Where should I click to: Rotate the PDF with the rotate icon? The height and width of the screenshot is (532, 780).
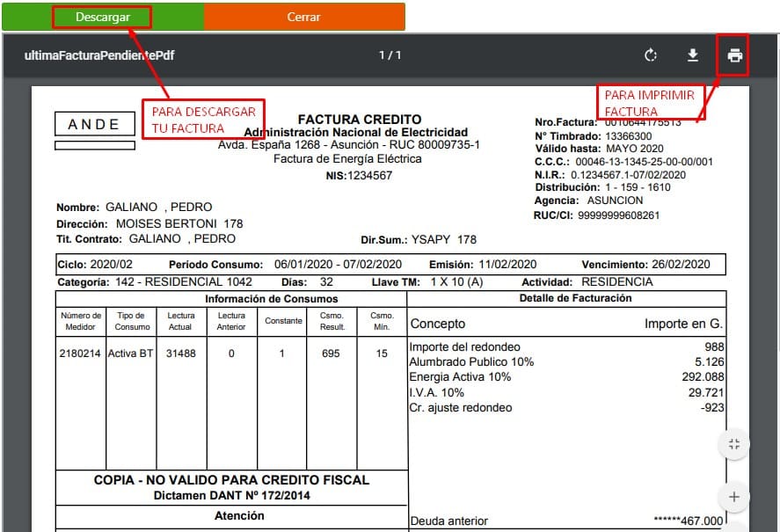[651, 55]
